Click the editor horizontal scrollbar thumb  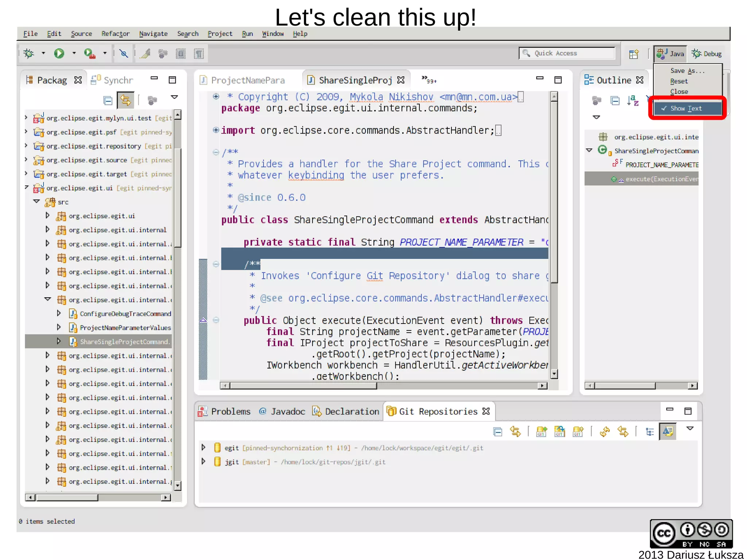303,386
